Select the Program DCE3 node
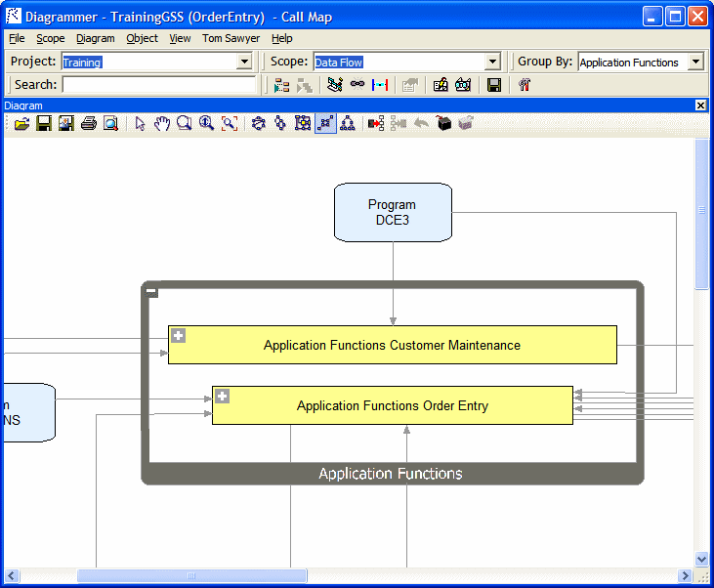 (x=393, y=212)
